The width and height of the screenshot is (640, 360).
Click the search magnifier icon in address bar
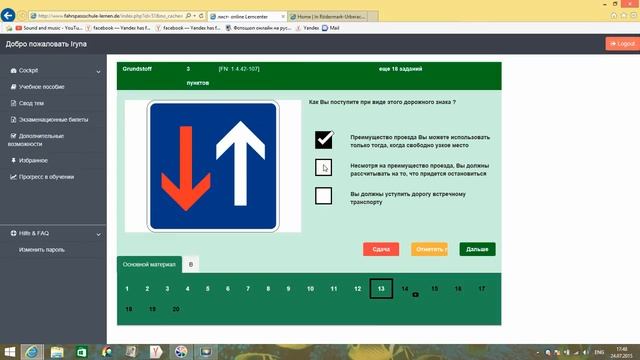(x=188, y=16)
